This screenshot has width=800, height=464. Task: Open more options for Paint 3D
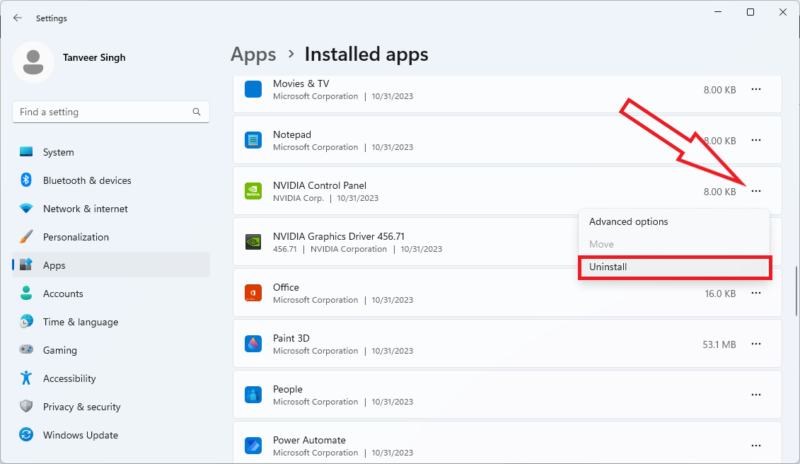(756, 344)
